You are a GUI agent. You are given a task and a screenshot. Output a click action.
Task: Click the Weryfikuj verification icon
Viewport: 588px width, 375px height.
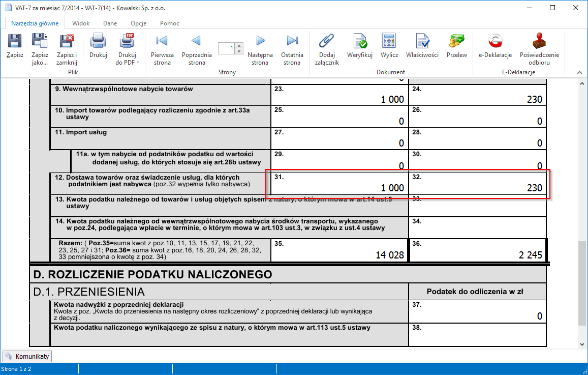tap(359, 46)
